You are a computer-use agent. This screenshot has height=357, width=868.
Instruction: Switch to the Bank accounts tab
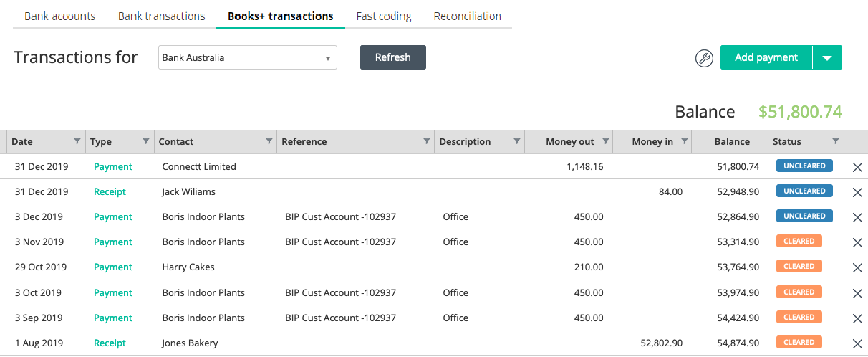coord(59,16)
